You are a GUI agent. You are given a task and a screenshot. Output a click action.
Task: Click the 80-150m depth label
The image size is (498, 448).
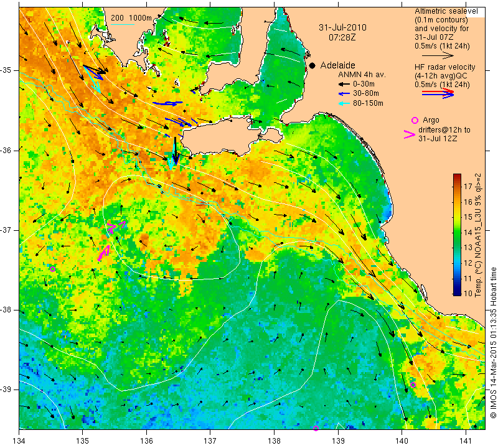[x=368, y=103]
